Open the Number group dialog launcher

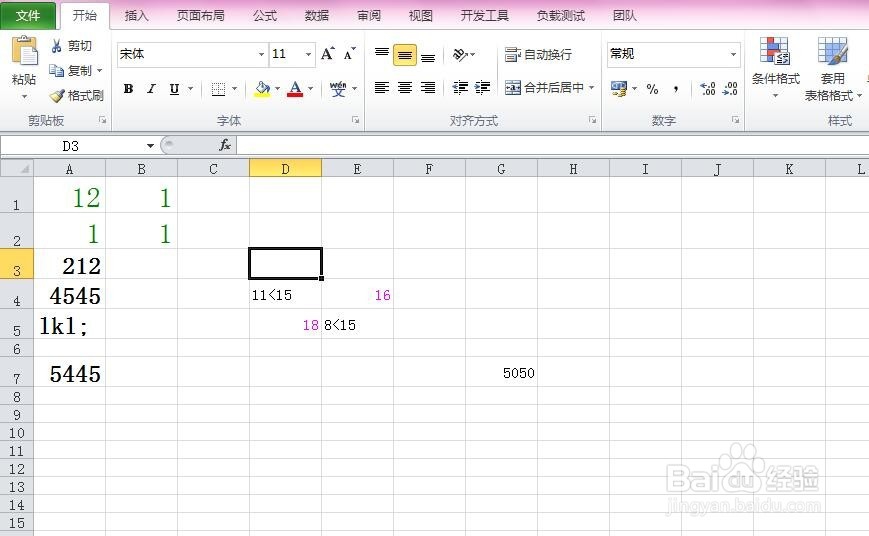coord(735,120)
